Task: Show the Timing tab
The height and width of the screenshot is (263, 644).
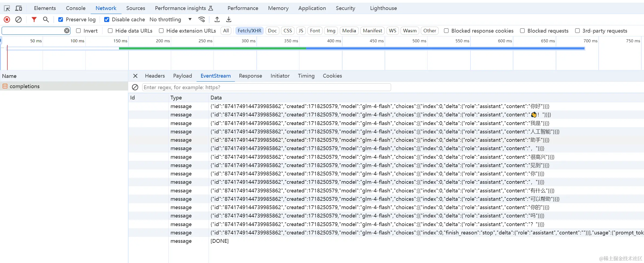Action: (x=306, y=76)
